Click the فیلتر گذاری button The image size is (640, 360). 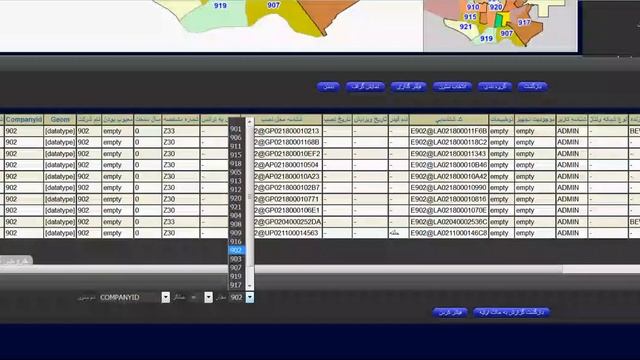coord(408,87)
